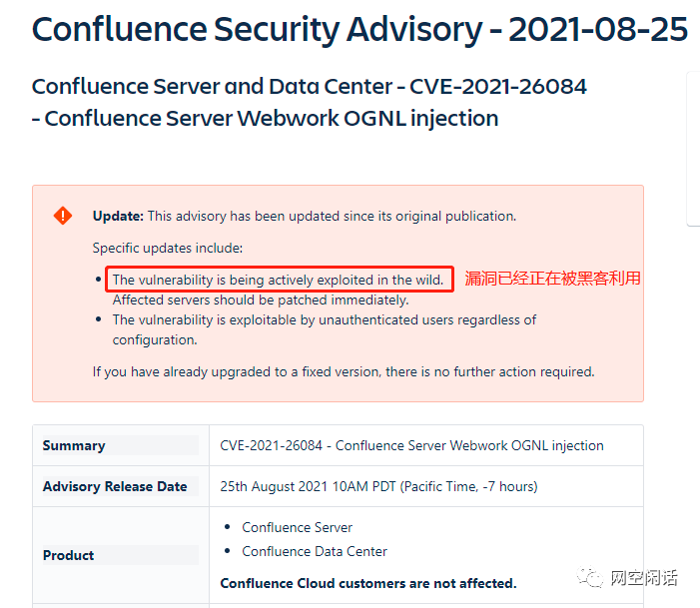700x608 pixels.
Task: Click the 网空闲话 watermark text
Action: (643, 578)
